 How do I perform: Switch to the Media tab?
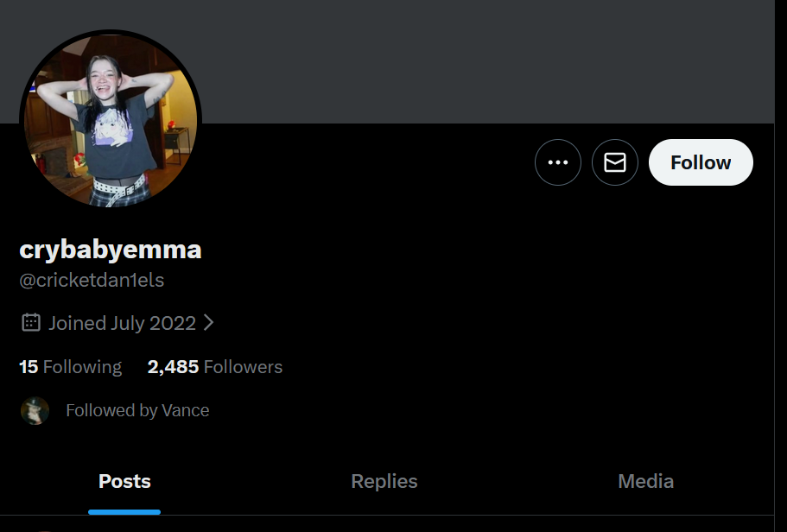(x=645, y=481)
